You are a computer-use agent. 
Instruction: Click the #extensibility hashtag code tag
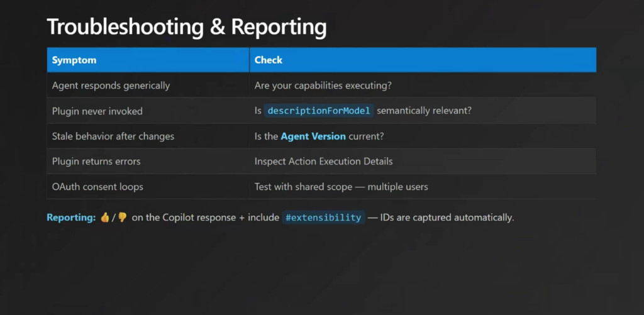coord(323,218)
